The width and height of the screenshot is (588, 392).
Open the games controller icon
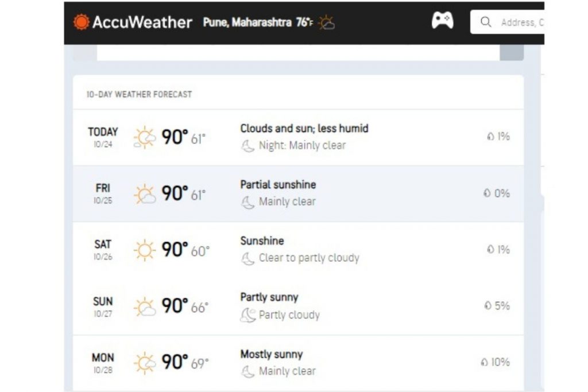(442, 21)
